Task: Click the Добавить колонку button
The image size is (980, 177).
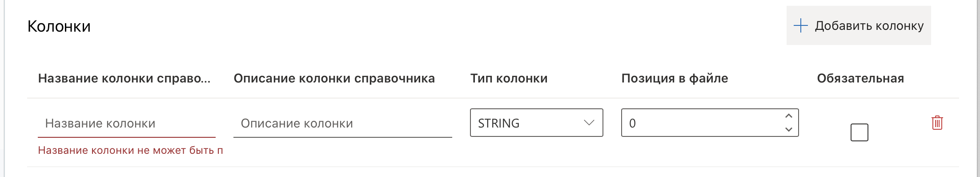Action: [x=858, y=25]
